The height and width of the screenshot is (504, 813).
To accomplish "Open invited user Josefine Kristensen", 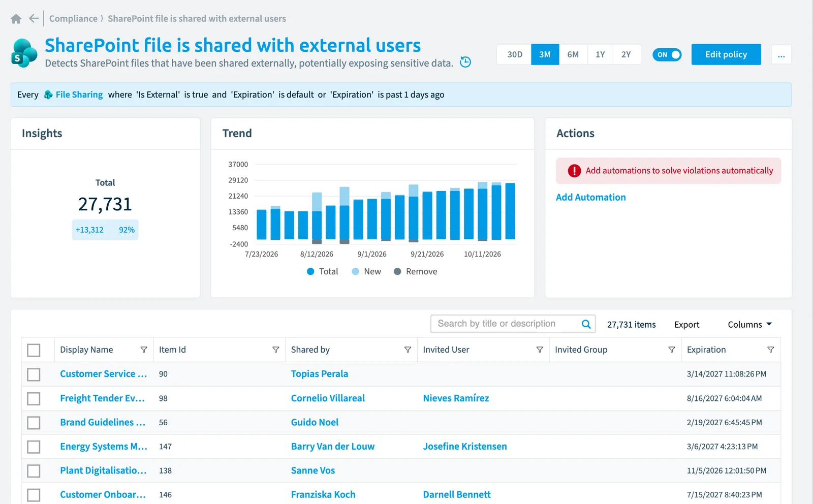I will click(465, 447).
